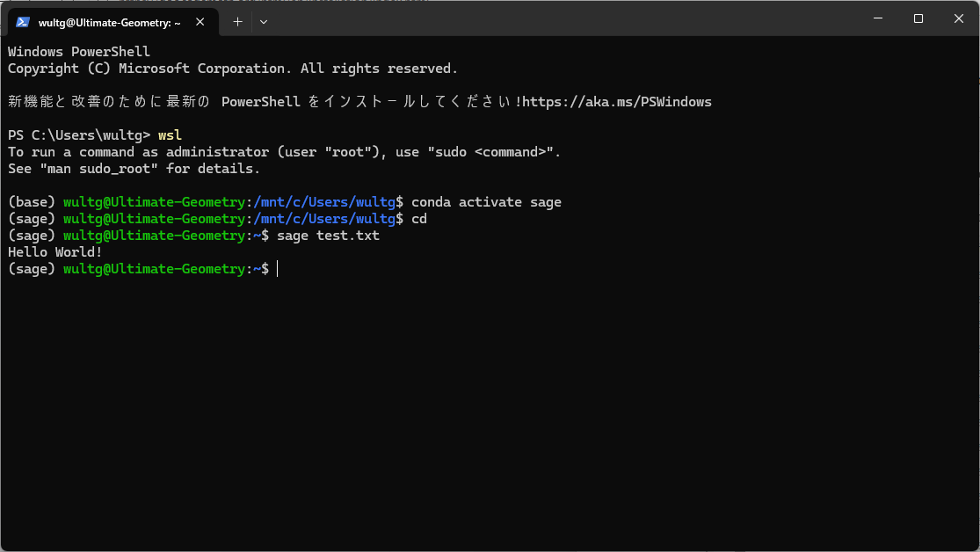Click the sage test.txt command
This screenshot has height=552, width=980.
pyautogui.click(x=329, y=235)
